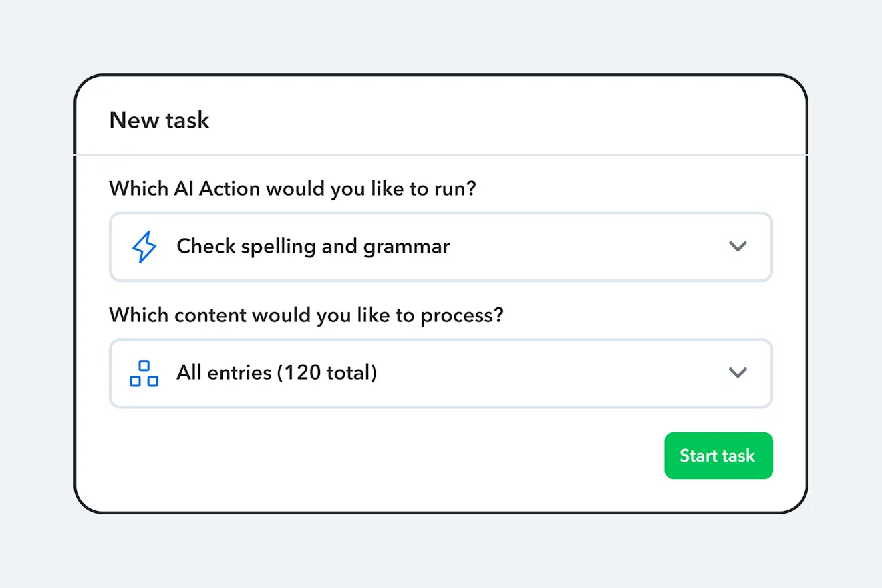Click the "Which content" question label
Screen dimensions: 882x588
coord(306,315)
